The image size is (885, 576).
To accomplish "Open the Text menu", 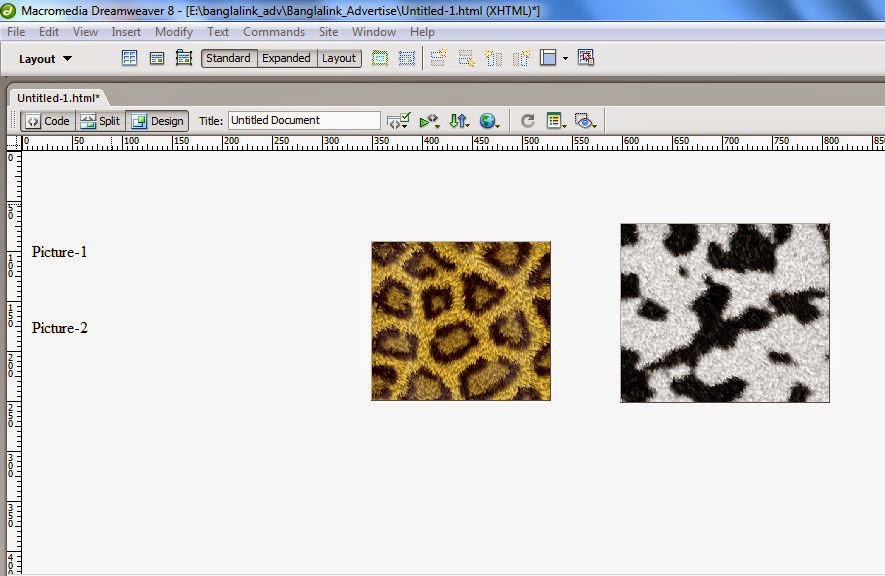I will tap(218, 32).
